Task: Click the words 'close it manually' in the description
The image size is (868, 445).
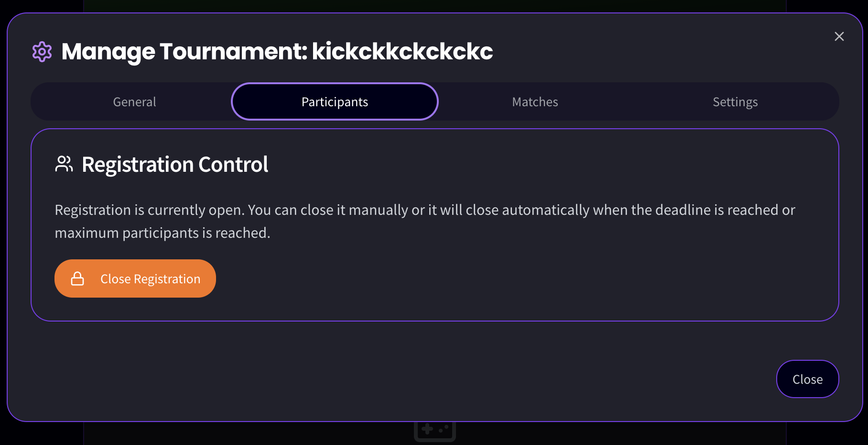Action: pyautogui.click(x=354, y=210)
